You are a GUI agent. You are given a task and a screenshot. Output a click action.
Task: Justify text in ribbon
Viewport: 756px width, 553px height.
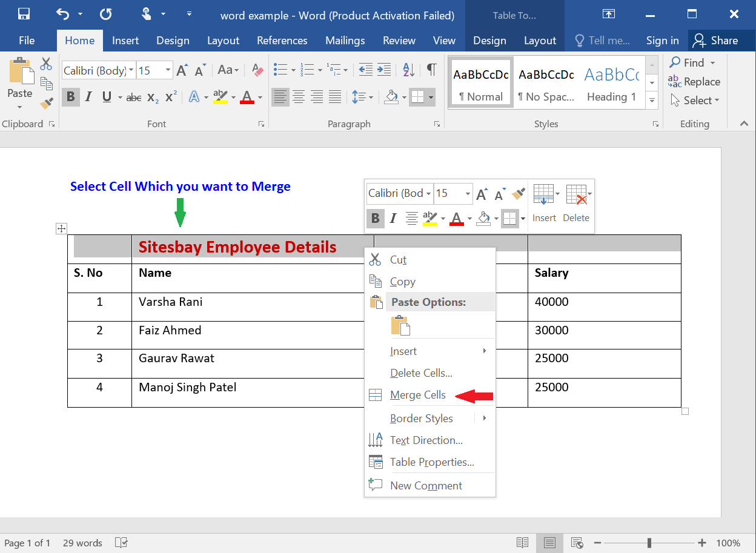click(335, 96)
